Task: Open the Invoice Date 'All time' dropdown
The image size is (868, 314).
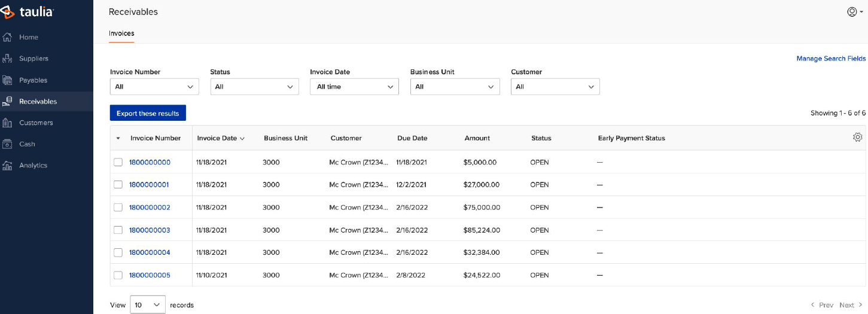Action: pyautogui.click(x=354, y=87)
